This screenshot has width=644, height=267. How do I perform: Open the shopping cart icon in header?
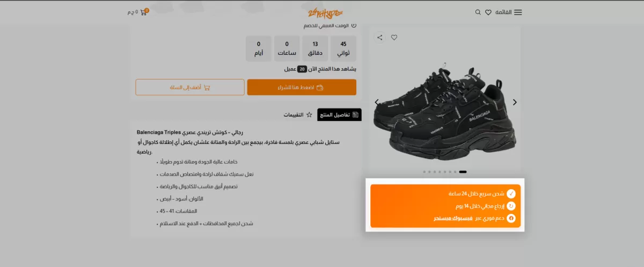point(144,12)
